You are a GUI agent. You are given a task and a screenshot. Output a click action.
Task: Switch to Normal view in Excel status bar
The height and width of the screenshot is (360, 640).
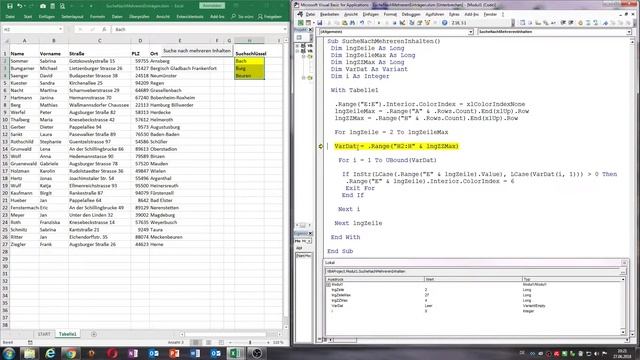tap(196, 342)
